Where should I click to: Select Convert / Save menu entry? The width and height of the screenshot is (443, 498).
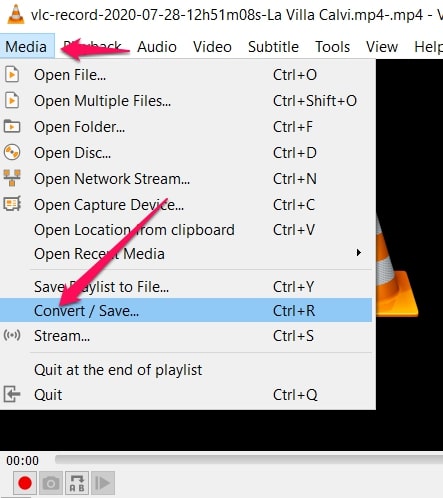(x=186, y=310)
